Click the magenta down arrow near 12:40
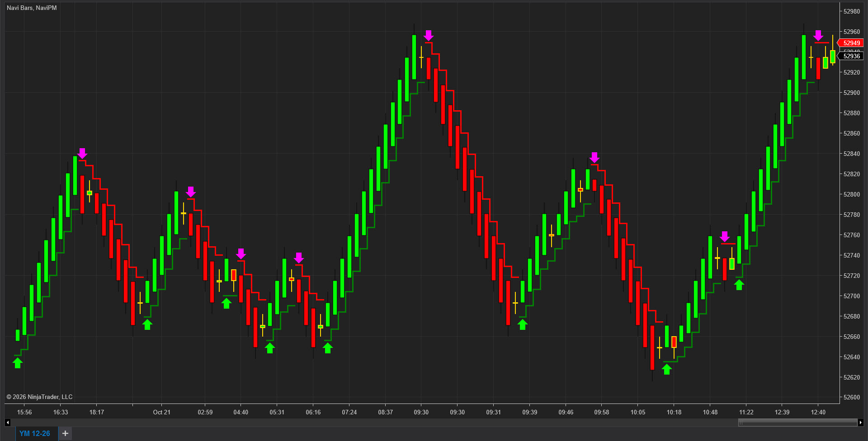868x441 pixels. click(818, 35)
